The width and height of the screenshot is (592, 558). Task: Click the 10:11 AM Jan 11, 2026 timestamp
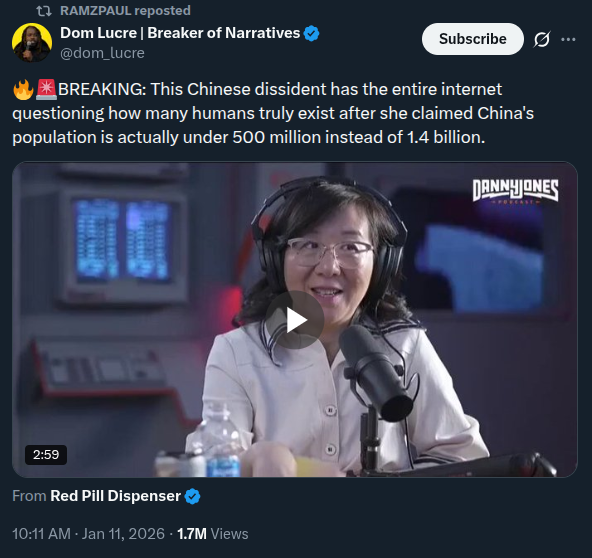(88, 534)
